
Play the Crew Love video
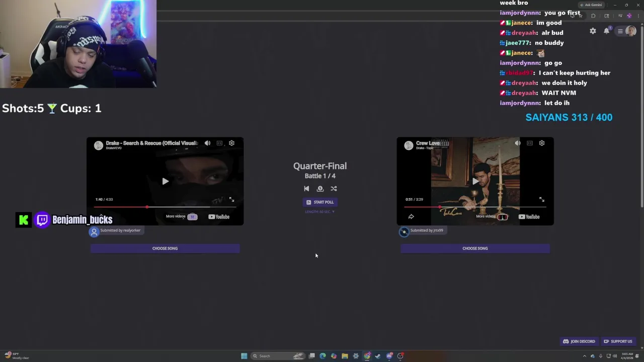(x=475, y=182)
